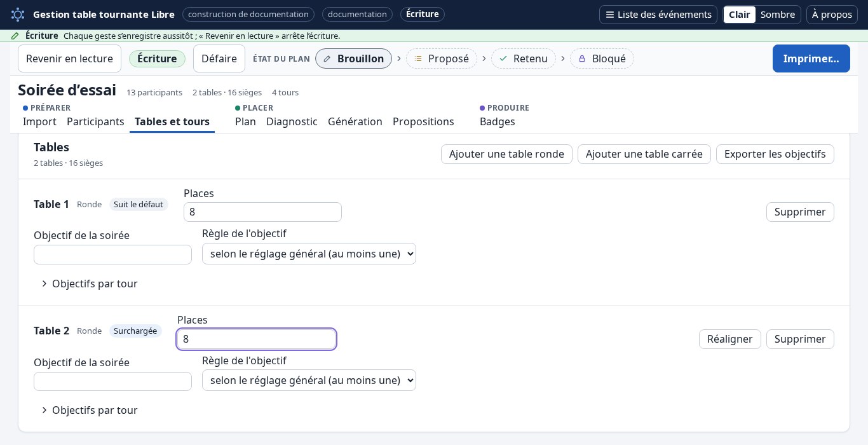Open the Import tab
This screenshot has height=445, width=868.
pos(39,121)
